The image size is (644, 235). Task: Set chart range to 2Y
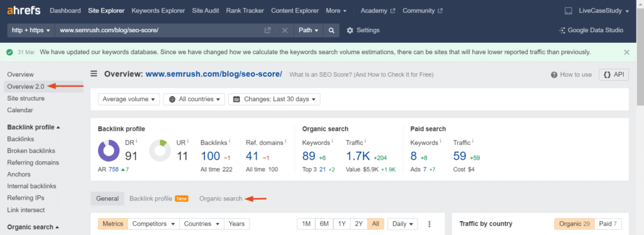tap(358, 224)
